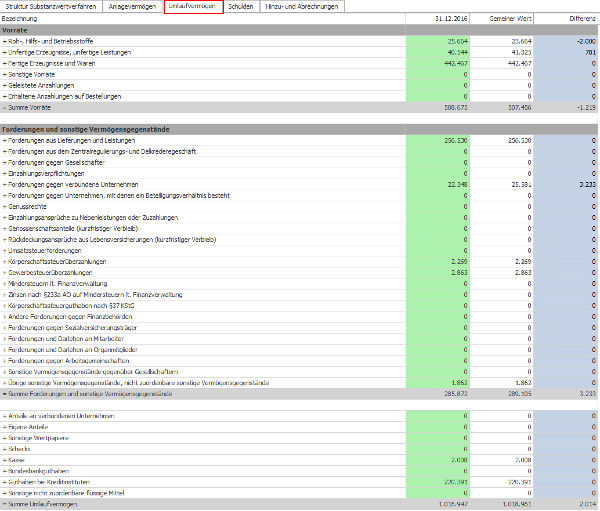Expand Guthaben bei Kreditinstituten row
This screenshot has width=600, height=511.
pyautogui.click(x=5, y=482)
